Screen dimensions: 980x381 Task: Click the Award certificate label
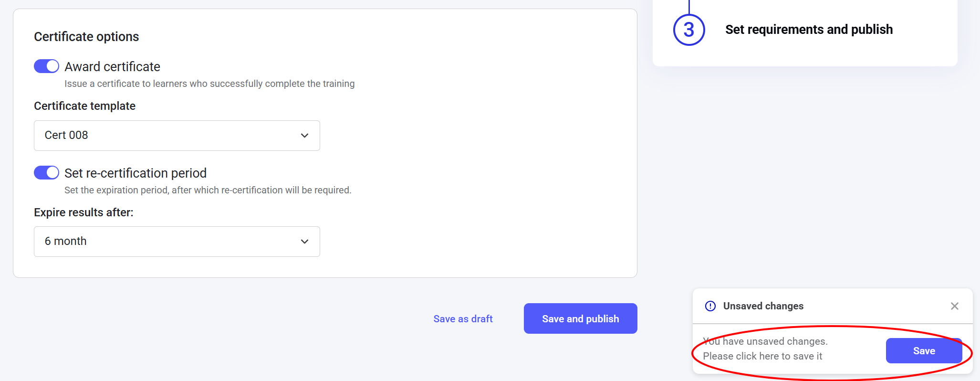(x=112, y=67)
